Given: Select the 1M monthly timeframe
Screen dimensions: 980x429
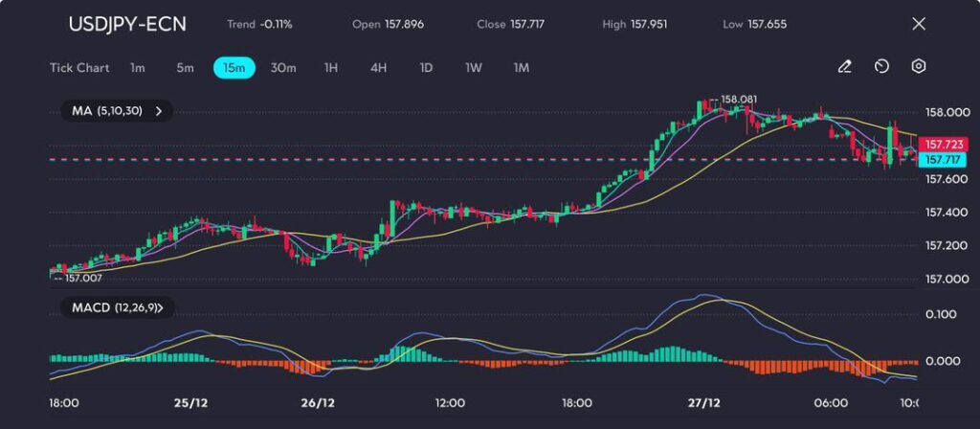Looking at the screenshot, I should (x=522, y=68).
